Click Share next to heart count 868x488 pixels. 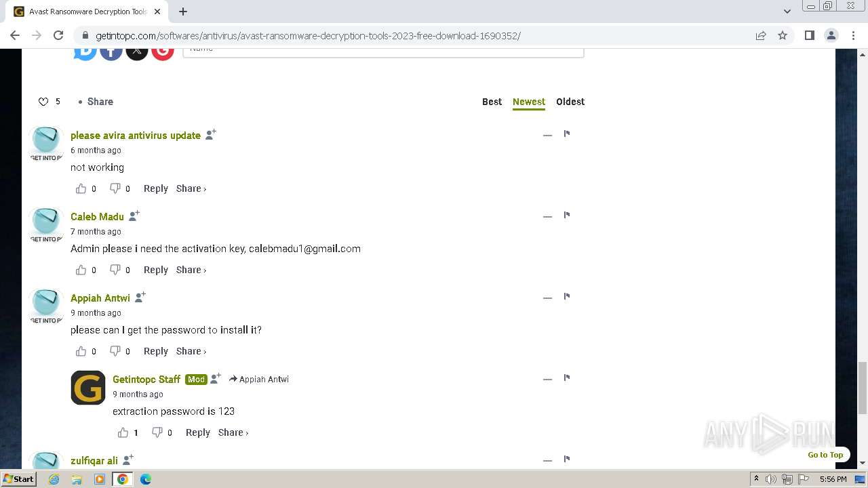coord(100,102)
